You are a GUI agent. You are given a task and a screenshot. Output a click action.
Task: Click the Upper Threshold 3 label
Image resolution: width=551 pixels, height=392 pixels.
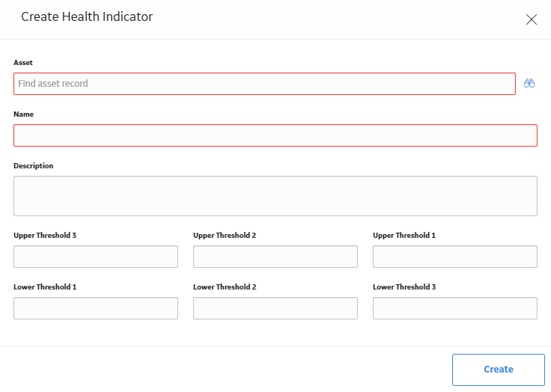pyautogui.click(x=45, y=236)
